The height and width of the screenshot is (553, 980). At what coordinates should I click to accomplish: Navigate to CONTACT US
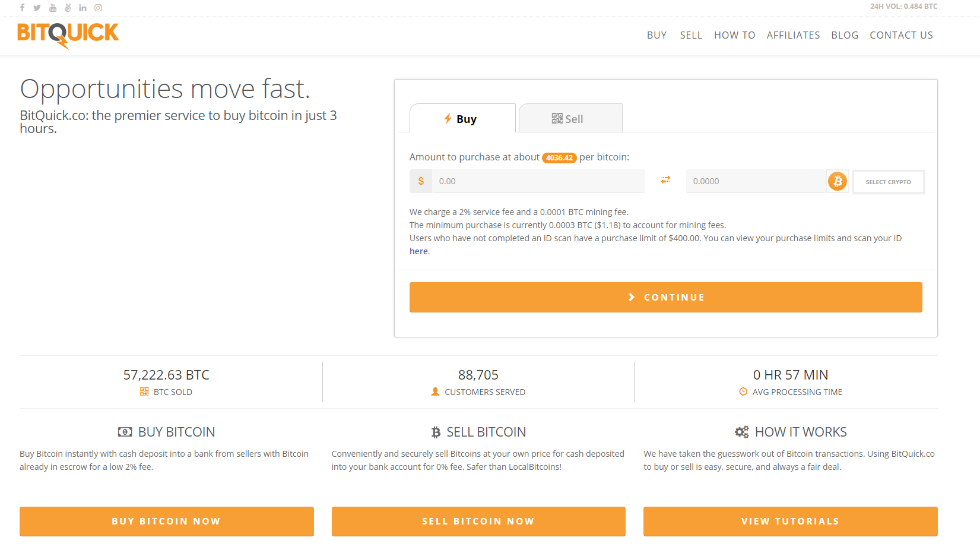[x=901, y=35]
